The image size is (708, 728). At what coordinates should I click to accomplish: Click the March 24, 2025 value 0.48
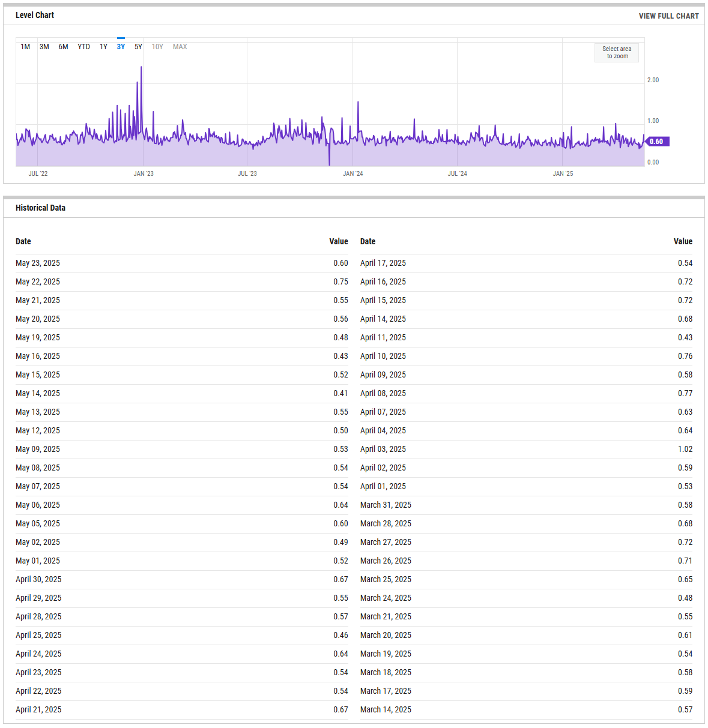click(685, 598)
